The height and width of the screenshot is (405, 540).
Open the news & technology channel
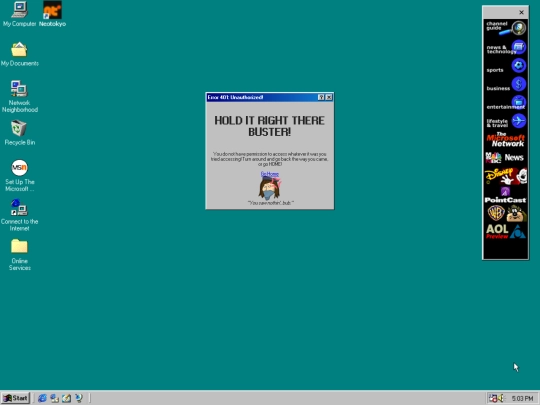click(x=506, y=48)
